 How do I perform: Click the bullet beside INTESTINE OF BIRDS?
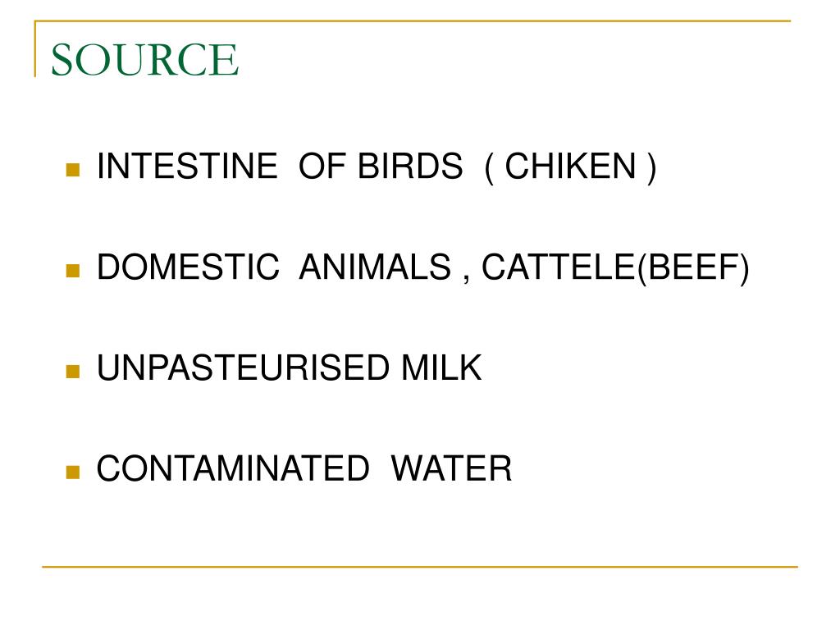pyautogui.click(x=73, y=170)
